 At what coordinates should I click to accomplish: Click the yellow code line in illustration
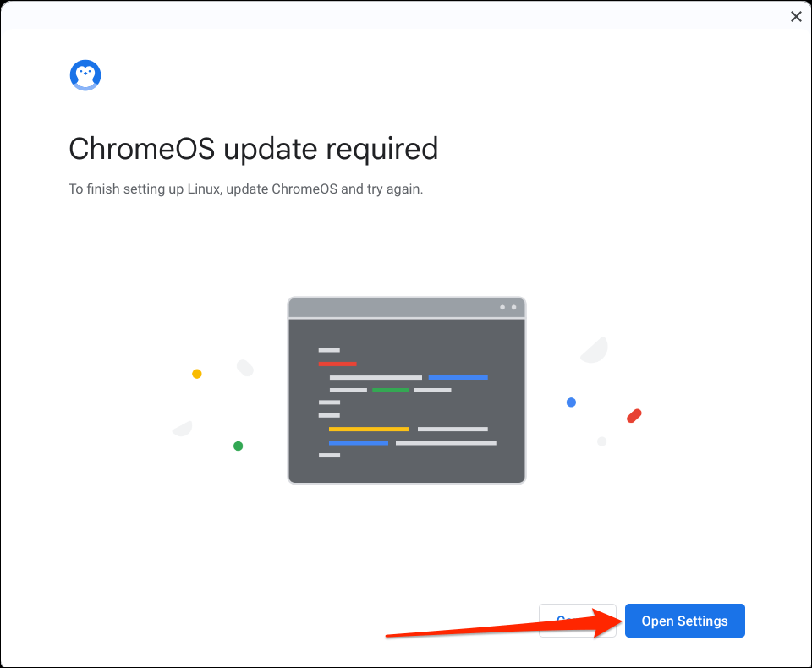369,430
